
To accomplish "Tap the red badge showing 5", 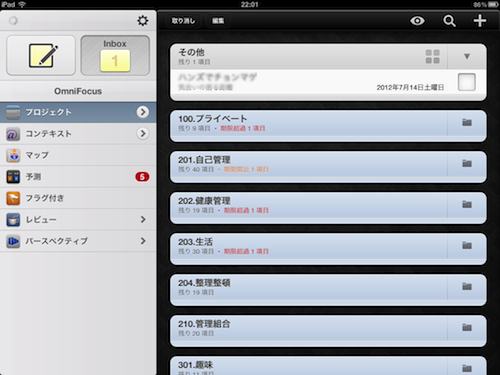I will (x=142, y=177).
